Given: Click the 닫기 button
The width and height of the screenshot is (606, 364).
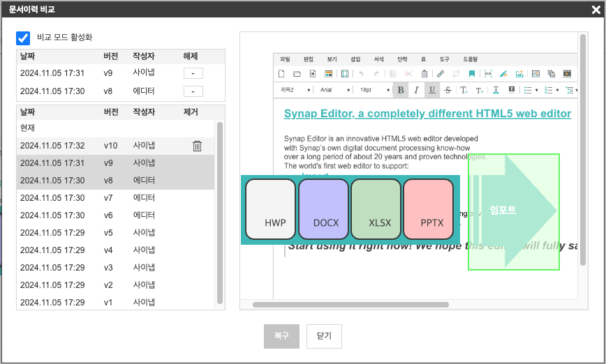Looking at the screenshot, I should point(324,336).
